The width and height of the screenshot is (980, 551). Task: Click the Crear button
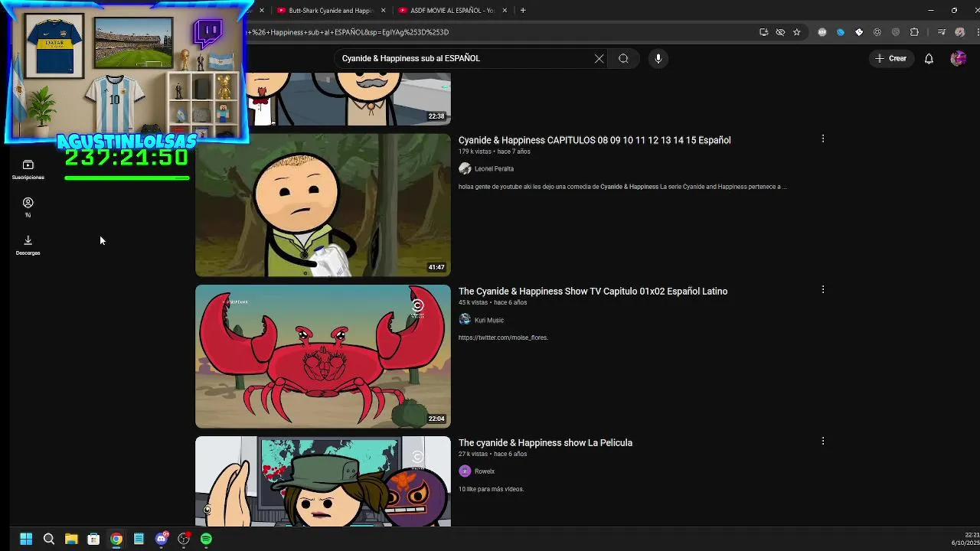pyautogui.click(x=891, y=58)
